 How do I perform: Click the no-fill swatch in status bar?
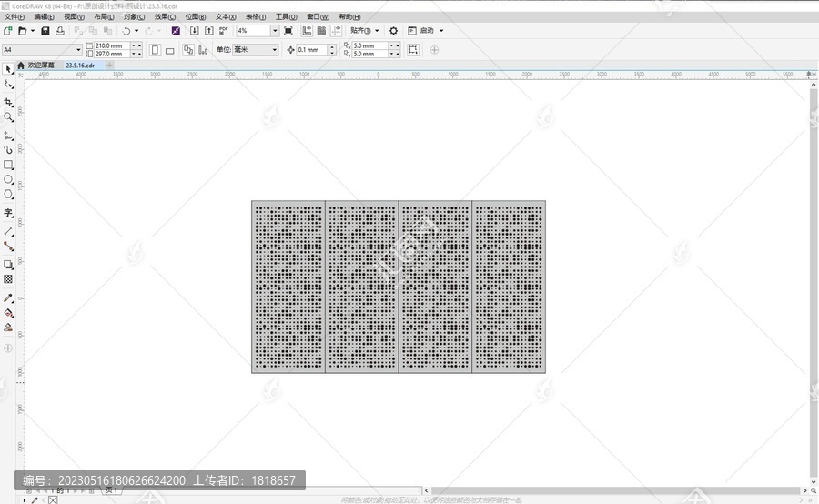coord(53,500)
